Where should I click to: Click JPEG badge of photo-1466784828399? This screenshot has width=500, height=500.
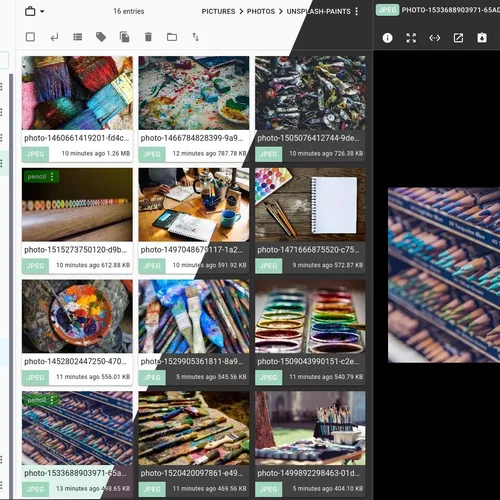152,154
